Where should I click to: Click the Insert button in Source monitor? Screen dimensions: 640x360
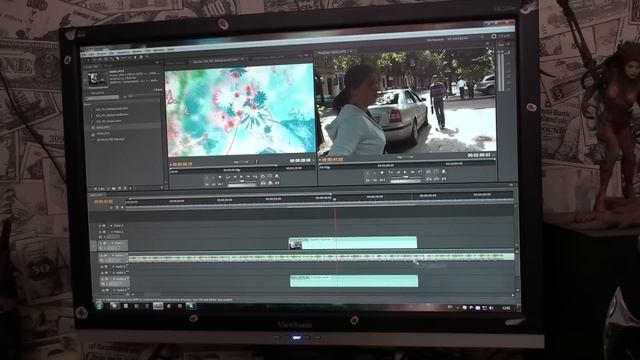tap(263, 183)
